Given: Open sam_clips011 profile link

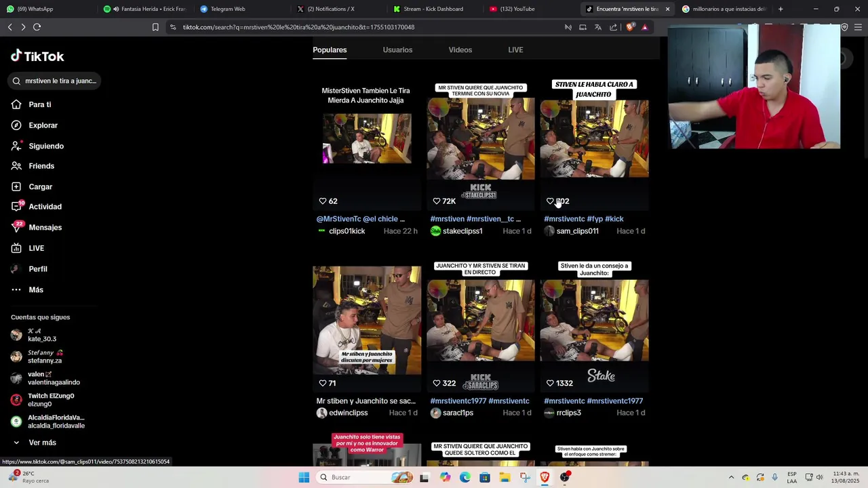Looking at the screenshot, I should (577, 231).
